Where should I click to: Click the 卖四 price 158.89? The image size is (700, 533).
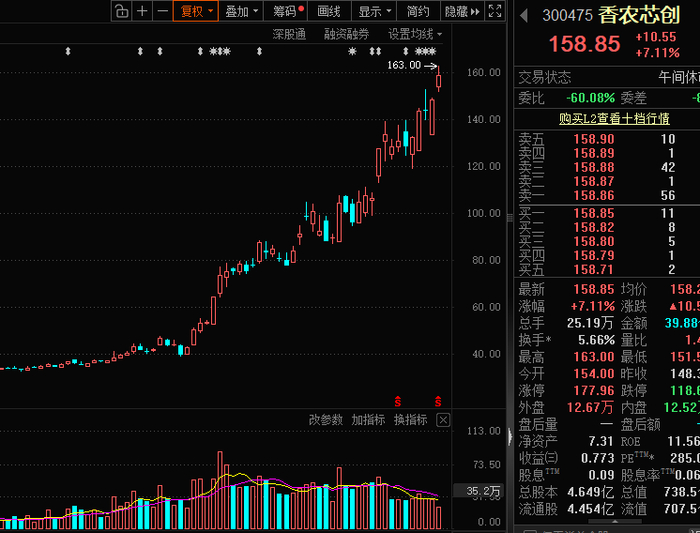(594, 153)
